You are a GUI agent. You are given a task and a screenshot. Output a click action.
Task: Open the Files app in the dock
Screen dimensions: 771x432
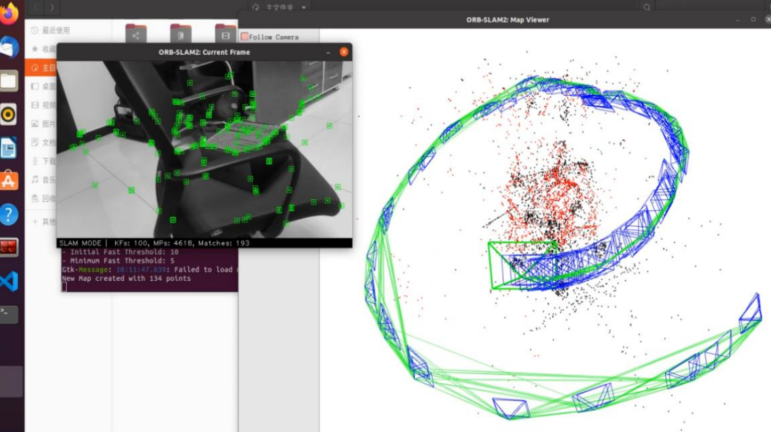pyautogui.click(x=9, y=81)
